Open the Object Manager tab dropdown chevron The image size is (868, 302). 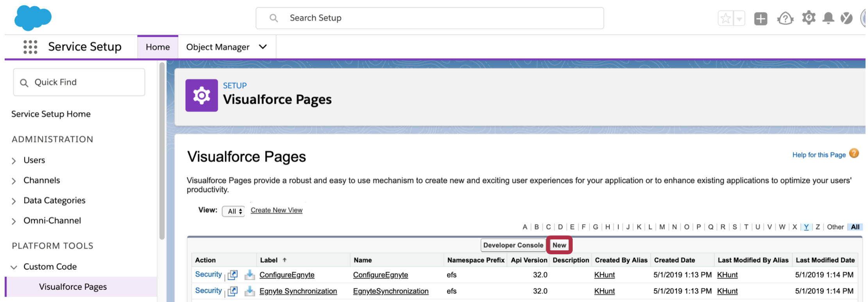coord(263,47)
